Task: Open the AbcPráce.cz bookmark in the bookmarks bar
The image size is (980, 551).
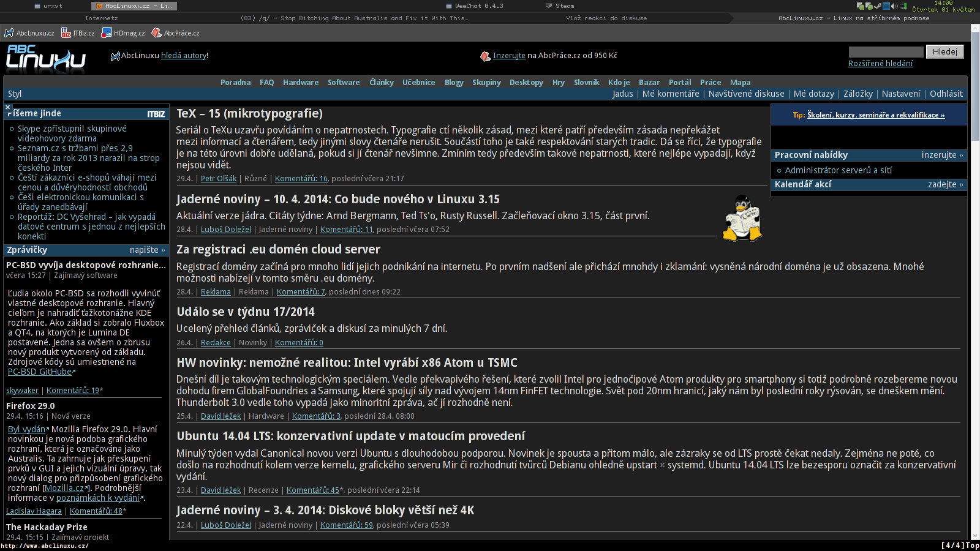Action: coord(176,33)
